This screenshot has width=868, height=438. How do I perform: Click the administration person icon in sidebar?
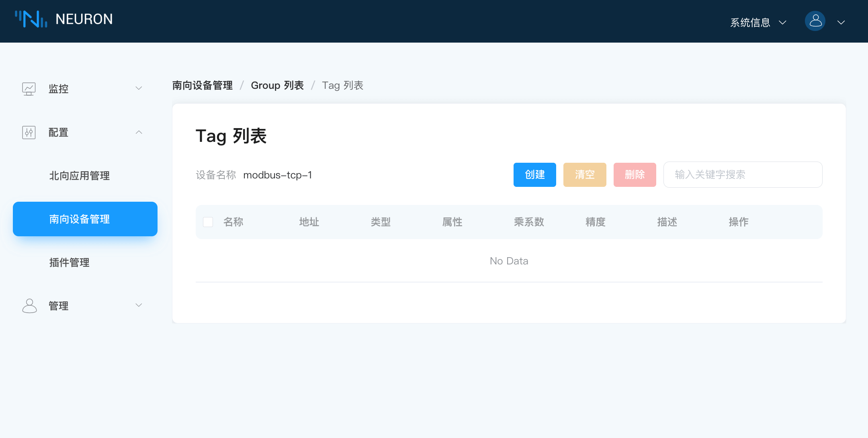(x=29, y=306)
